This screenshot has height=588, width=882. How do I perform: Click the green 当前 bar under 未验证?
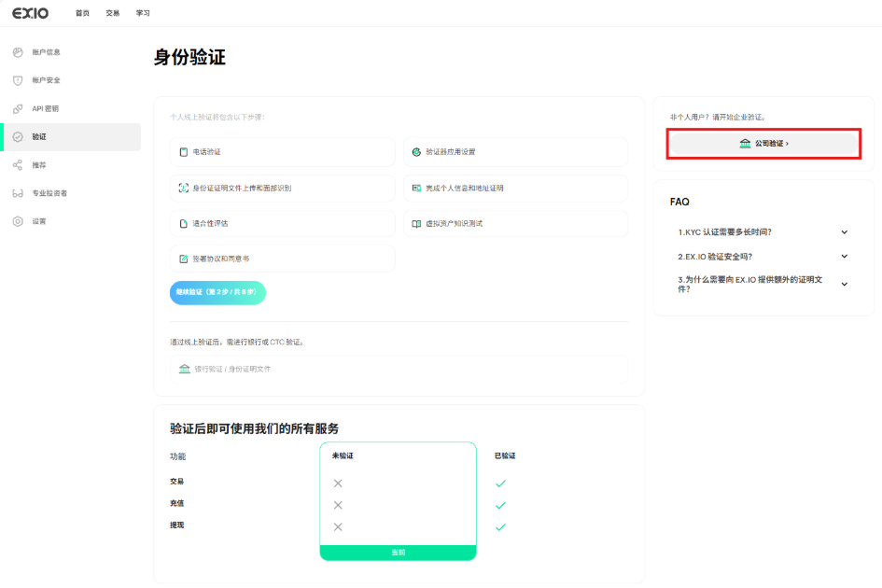pyautogui.click(x=398, y=553)
